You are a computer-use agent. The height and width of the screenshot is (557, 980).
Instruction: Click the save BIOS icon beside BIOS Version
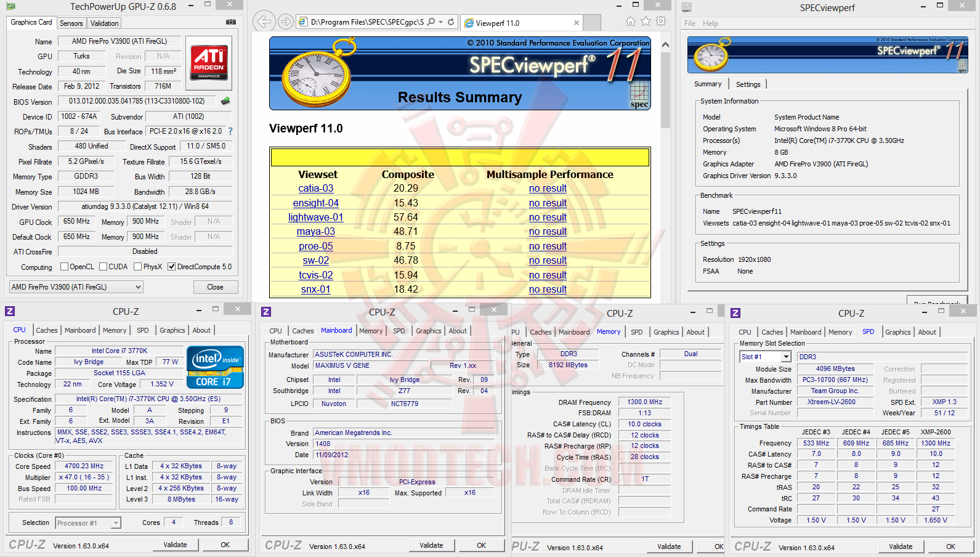(225, 101)
